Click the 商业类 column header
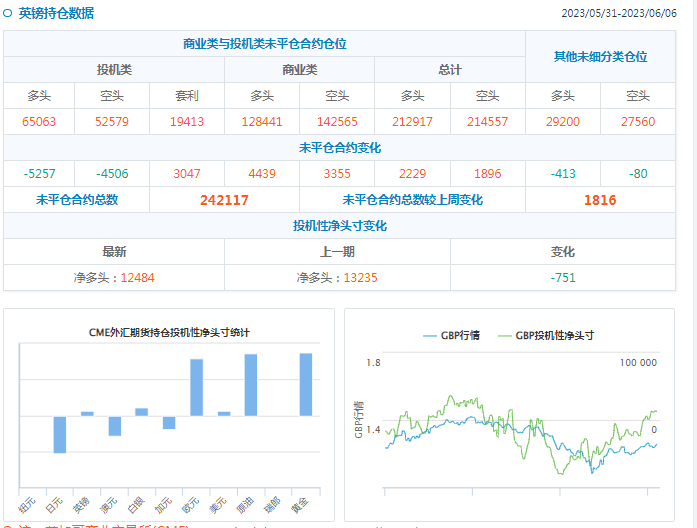 [299, 70]
